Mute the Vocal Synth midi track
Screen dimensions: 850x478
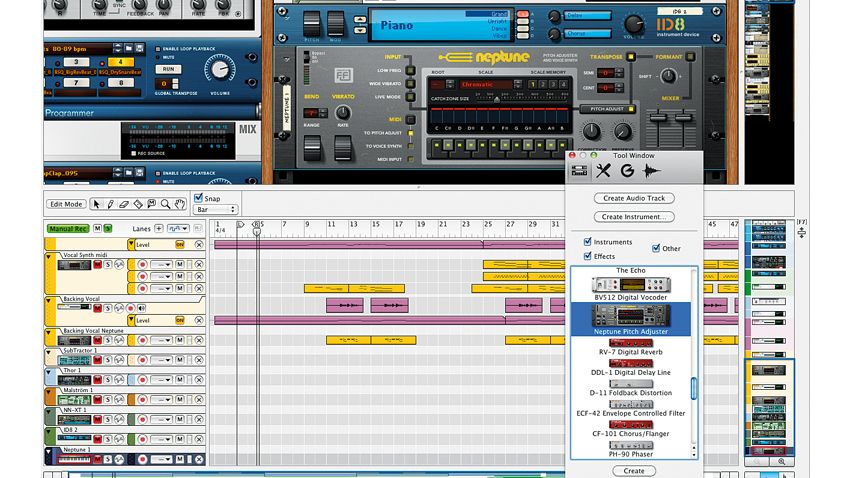tap(98, 264)
